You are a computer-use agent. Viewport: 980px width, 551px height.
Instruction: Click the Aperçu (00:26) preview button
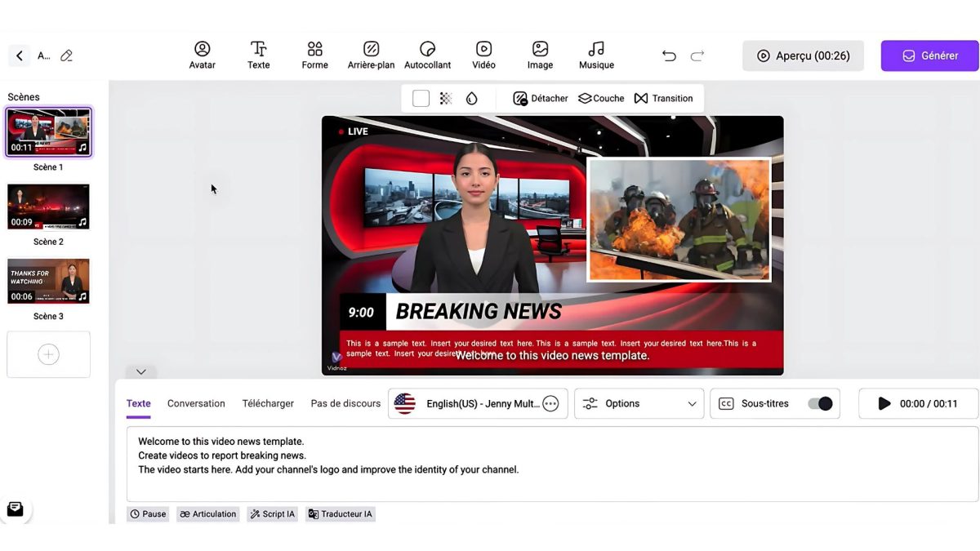pos(802,56)
